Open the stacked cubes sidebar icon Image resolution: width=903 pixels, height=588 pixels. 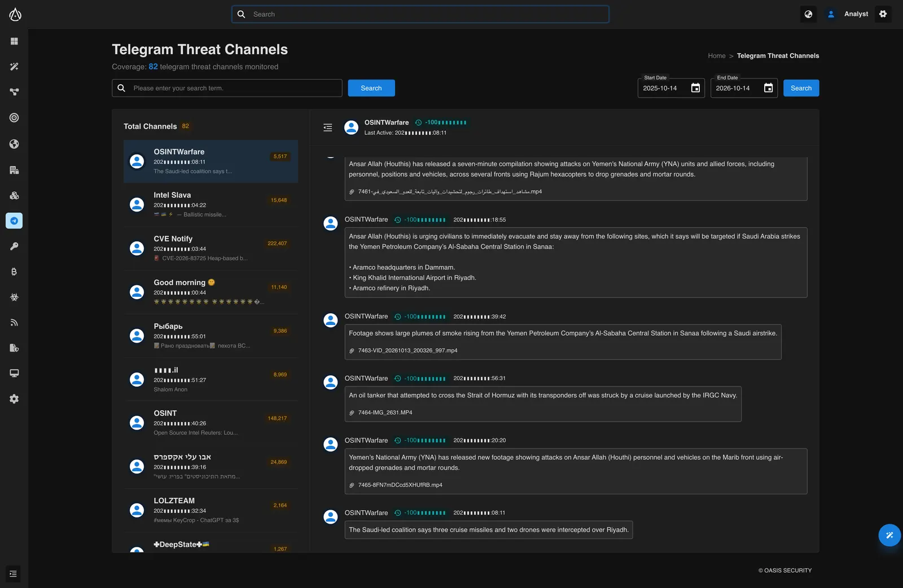(x=14, y=195)
